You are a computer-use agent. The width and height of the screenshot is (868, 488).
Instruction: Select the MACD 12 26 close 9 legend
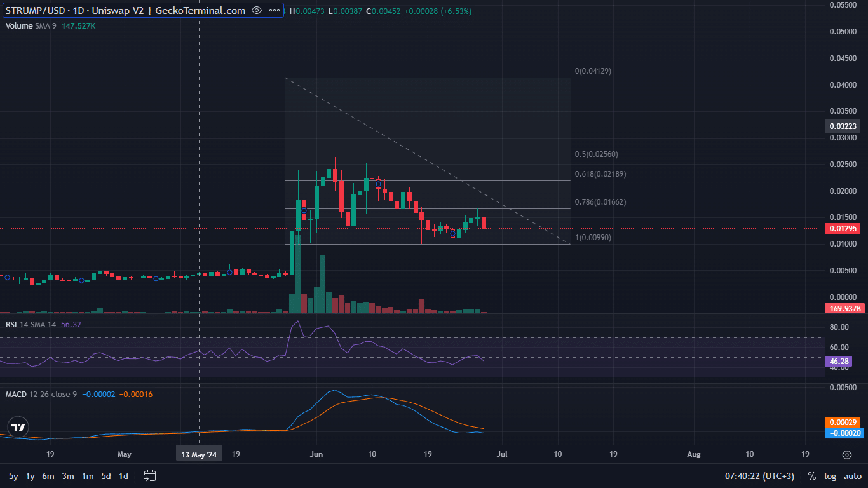click(41, 395)
